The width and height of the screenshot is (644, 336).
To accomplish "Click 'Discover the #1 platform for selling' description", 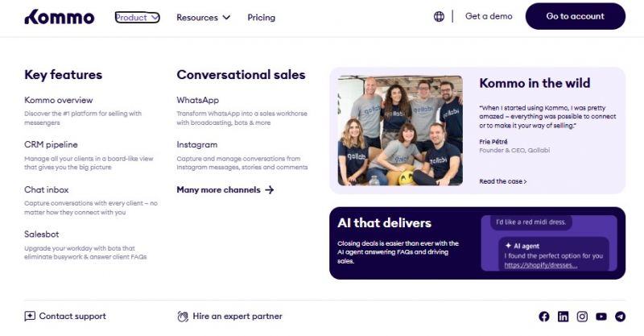I will [83, 118].
